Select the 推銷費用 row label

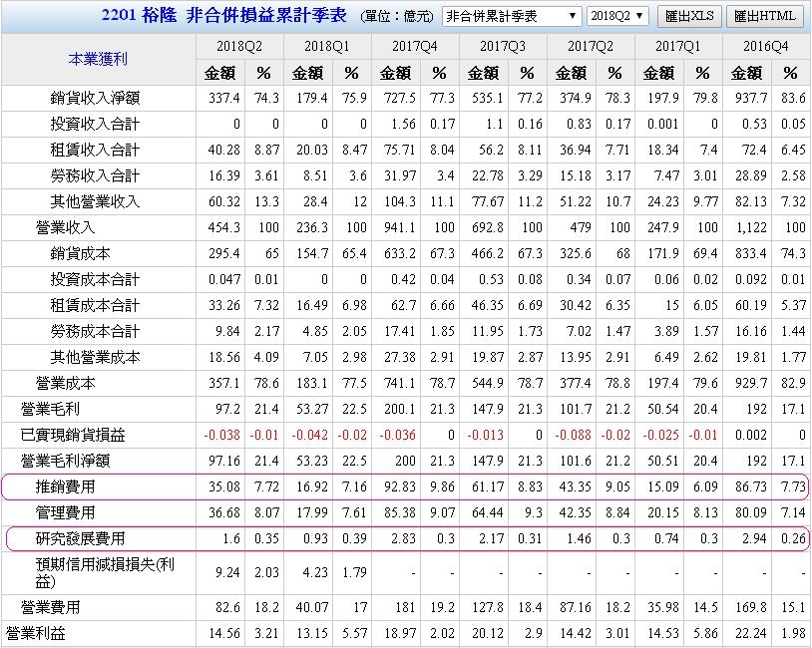click(x=65, y=486)
